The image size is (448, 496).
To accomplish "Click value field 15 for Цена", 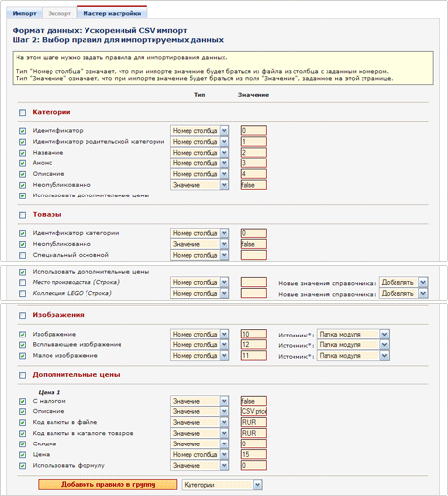I will (254, 455).
